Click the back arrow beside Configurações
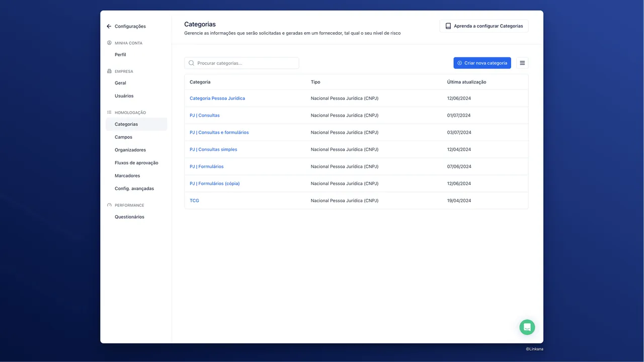 pos(109,26)
